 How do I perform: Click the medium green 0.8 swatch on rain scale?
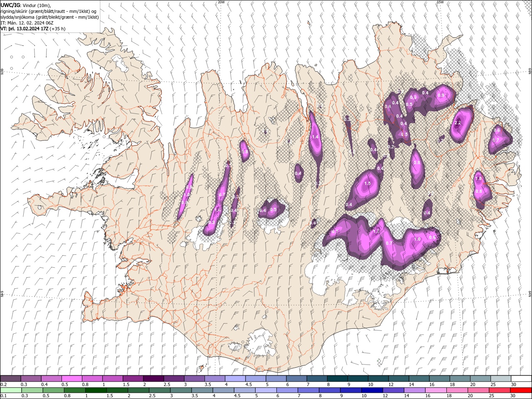point(74,390)
